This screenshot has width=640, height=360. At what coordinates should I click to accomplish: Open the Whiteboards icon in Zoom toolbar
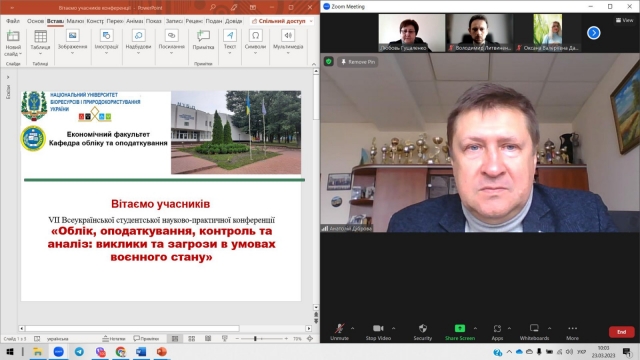534,328
